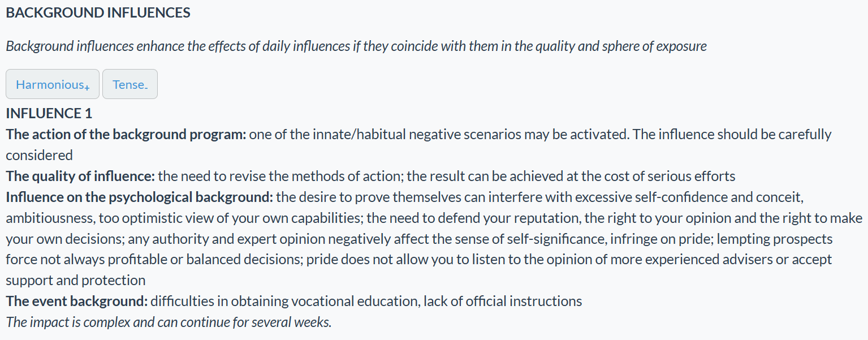868x340 pixels.
Task: Click text "difficulties in obtaining vocational education"
Action: click(284, 301)
